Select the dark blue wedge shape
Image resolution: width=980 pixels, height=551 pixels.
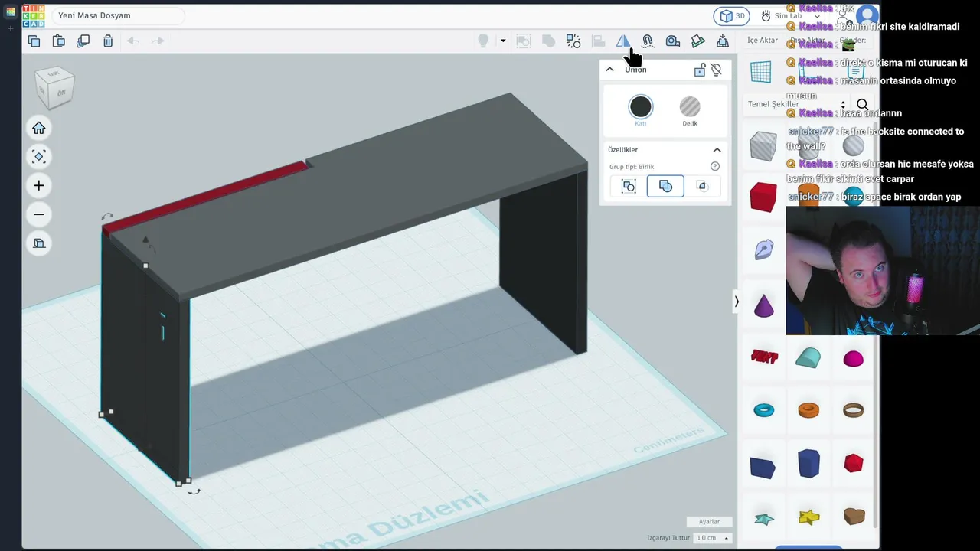click(x=763, y=467)
